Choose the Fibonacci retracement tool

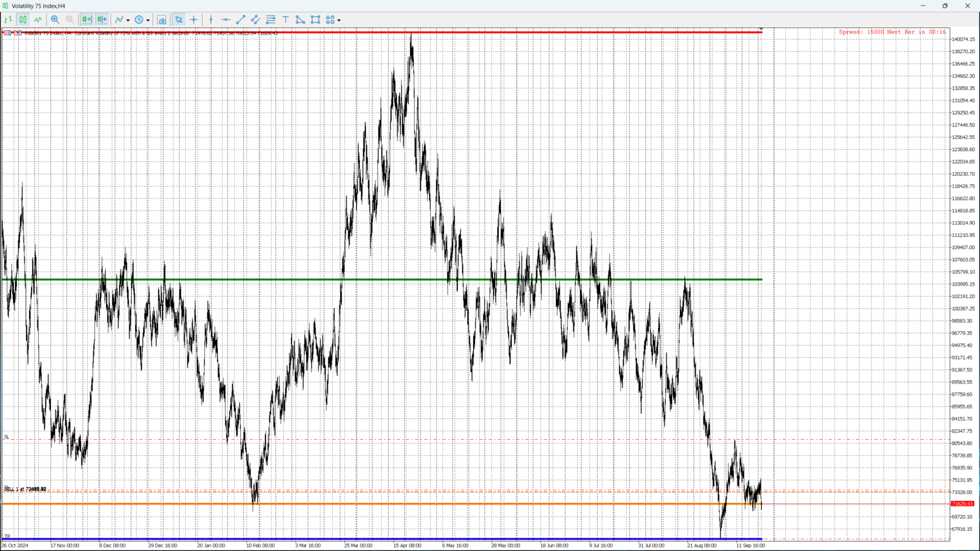pyautogui.click(x=271, y=20)
